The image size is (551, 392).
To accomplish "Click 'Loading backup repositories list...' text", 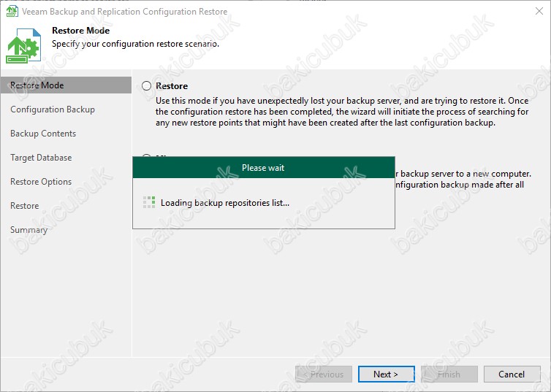I will [x=225, y=203].
